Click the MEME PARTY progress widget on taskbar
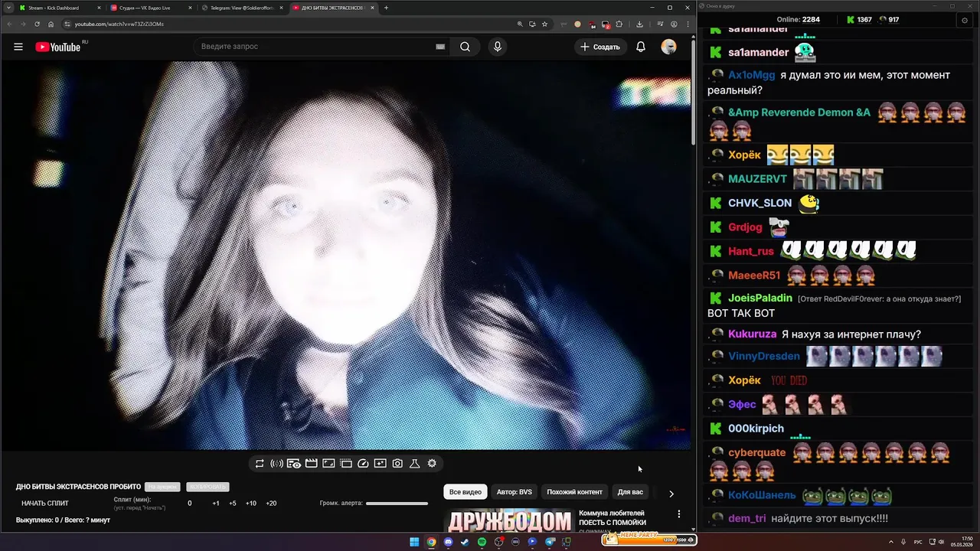 (649, 540)
